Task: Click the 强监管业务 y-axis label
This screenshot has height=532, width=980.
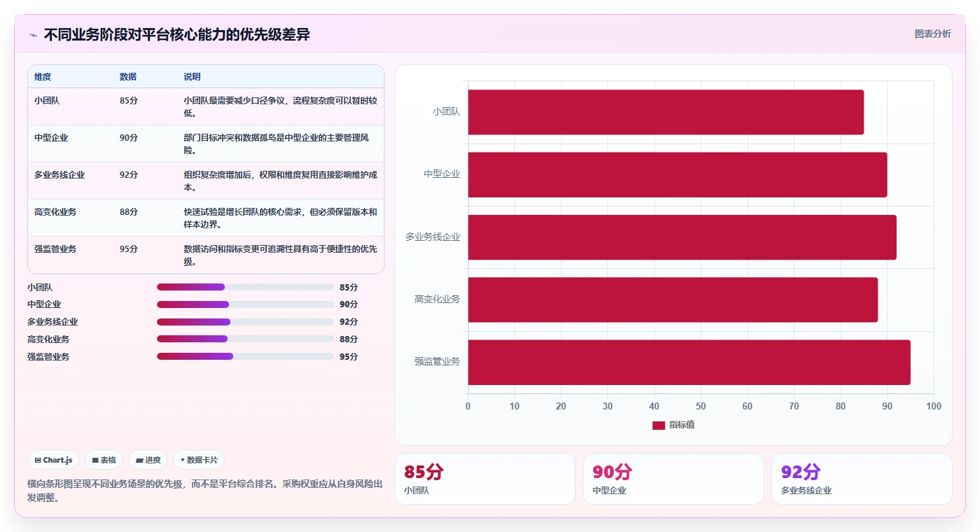Action: [437, 362]
